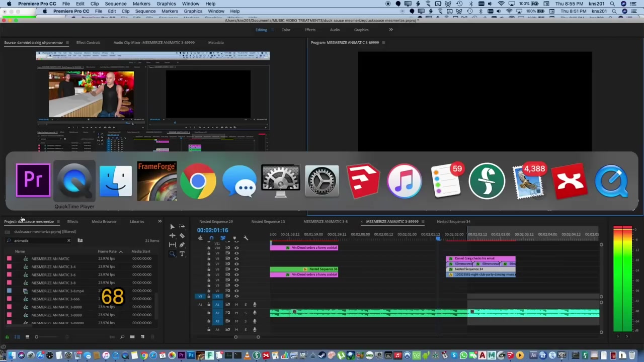
Task: Open Metadata panel tab
Action: (x=216, y=43)
